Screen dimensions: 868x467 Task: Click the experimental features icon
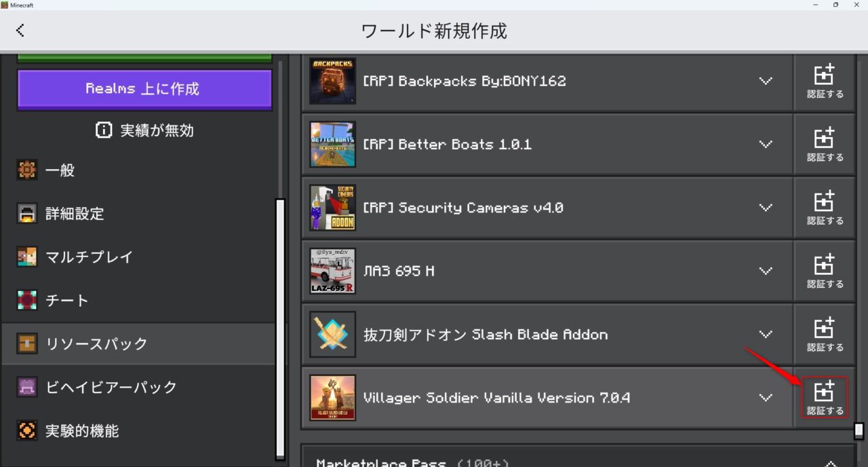(27, 431)
